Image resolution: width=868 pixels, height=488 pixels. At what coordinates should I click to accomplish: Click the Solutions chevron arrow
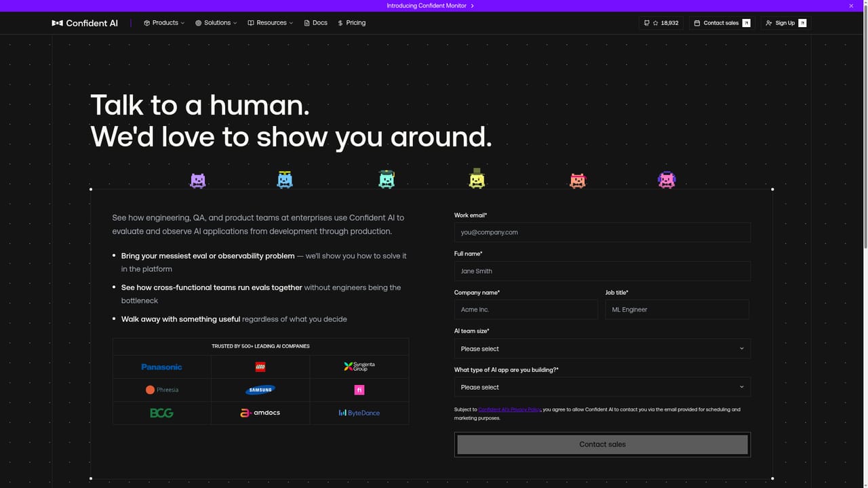coord(235,23)
